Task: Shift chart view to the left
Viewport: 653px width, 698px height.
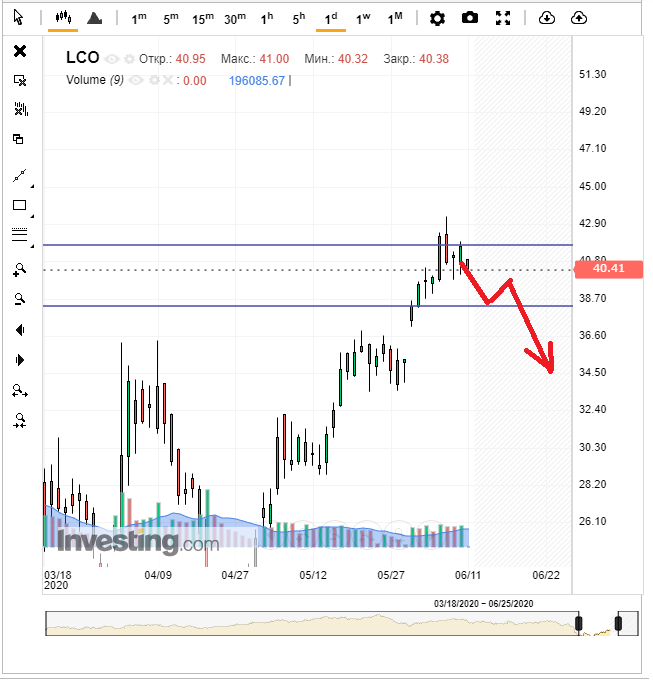Action: [20, 330]
